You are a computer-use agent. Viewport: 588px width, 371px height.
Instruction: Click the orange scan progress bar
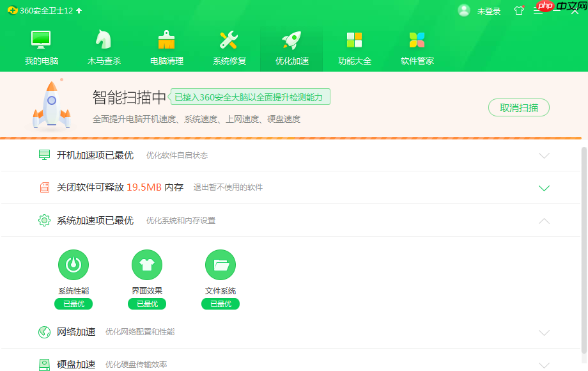(291, 138)
